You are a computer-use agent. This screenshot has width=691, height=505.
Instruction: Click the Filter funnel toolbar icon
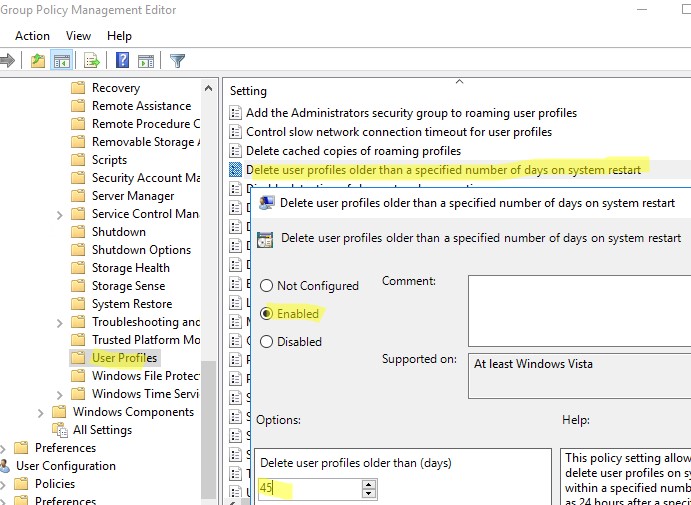177,61
